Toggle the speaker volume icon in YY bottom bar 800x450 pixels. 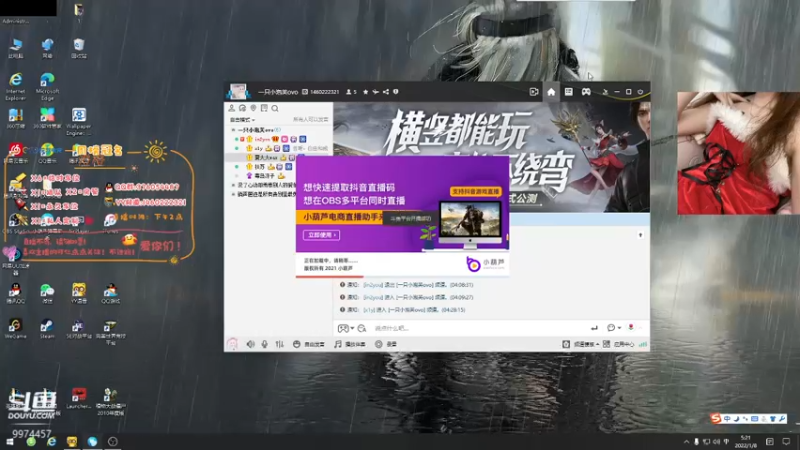point(250,344)
